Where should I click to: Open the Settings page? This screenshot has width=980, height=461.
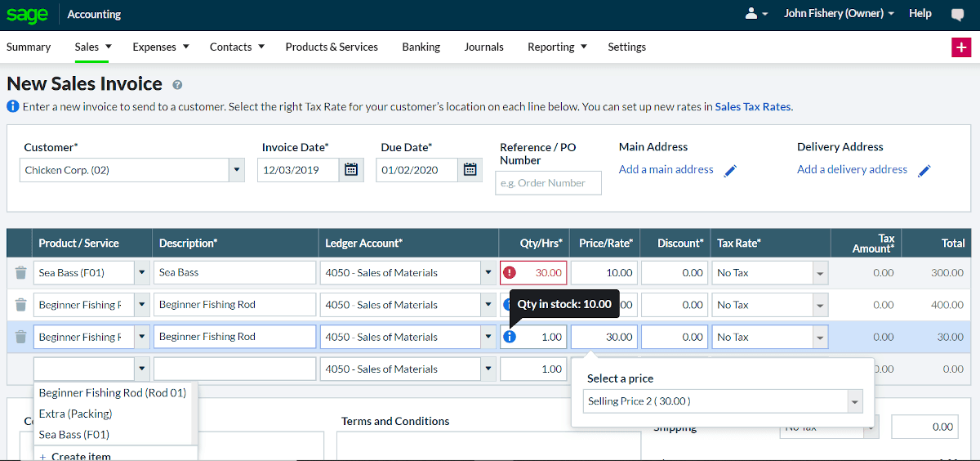(627, 47)
